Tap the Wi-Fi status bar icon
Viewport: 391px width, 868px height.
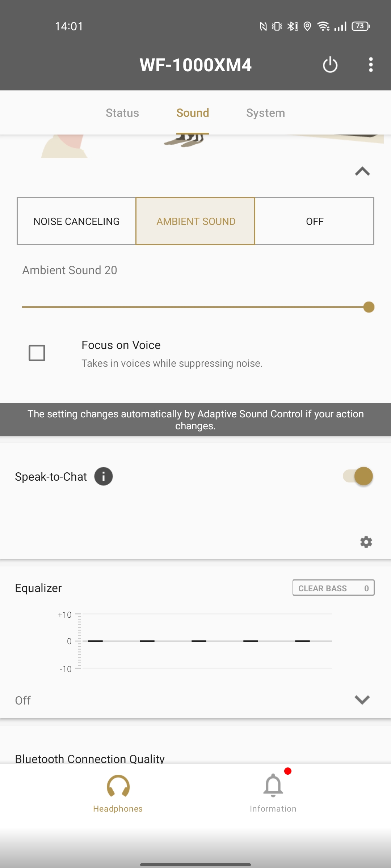(323, 26)
